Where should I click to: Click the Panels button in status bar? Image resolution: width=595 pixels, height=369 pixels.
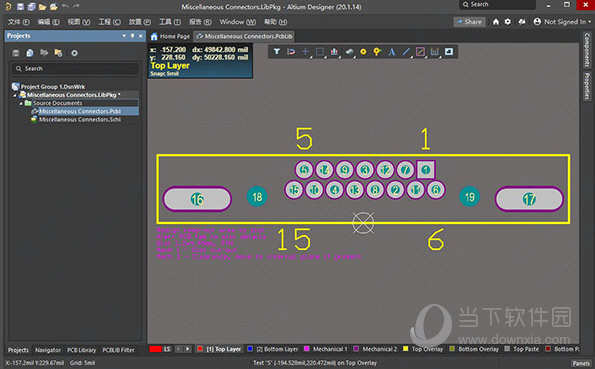(x=581, y=363)
